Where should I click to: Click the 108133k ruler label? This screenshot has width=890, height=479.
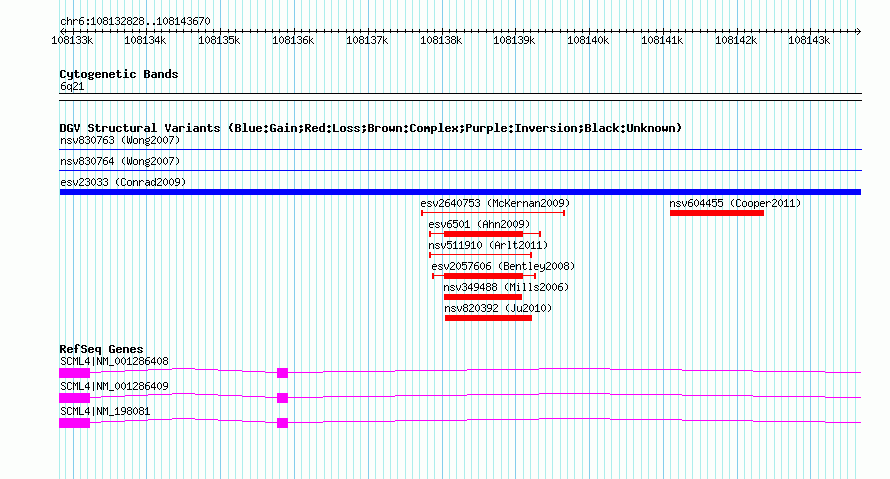[72, 40]
